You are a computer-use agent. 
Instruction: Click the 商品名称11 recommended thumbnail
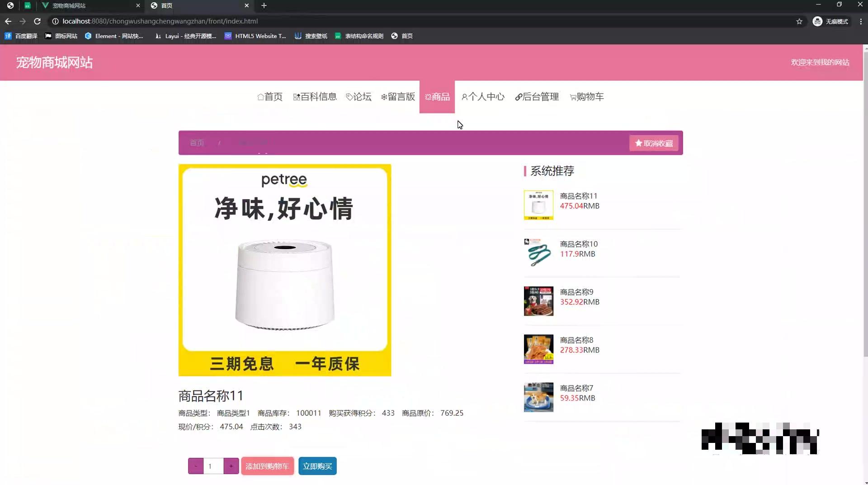tap(538, 205)
